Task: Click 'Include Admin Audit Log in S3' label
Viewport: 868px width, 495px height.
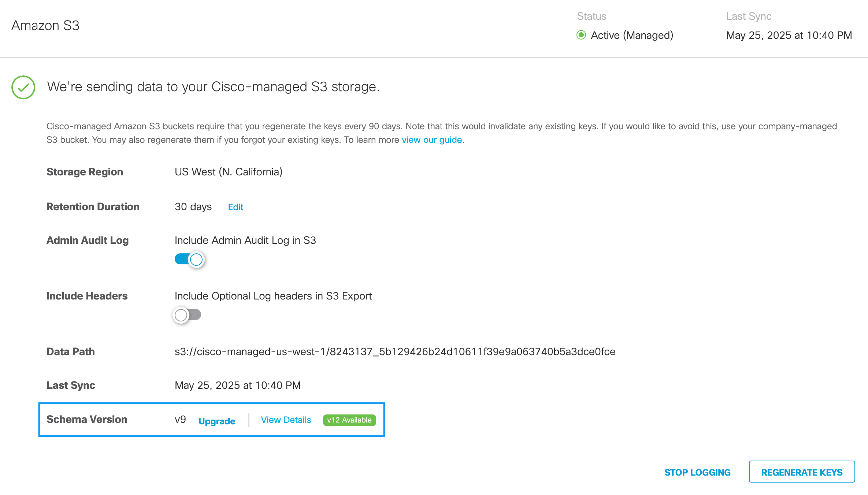Action: pyautogui.click(x=245, y=241)
